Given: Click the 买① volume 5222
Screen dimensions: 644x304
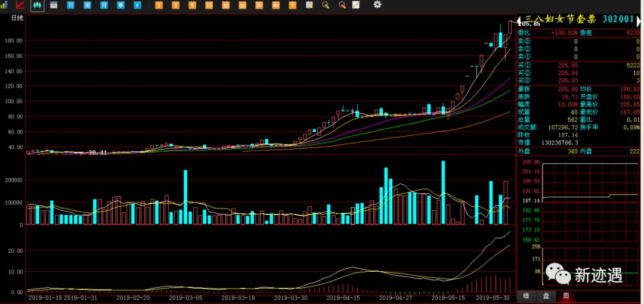Looking at the screenshot, I should click(633, 65).
